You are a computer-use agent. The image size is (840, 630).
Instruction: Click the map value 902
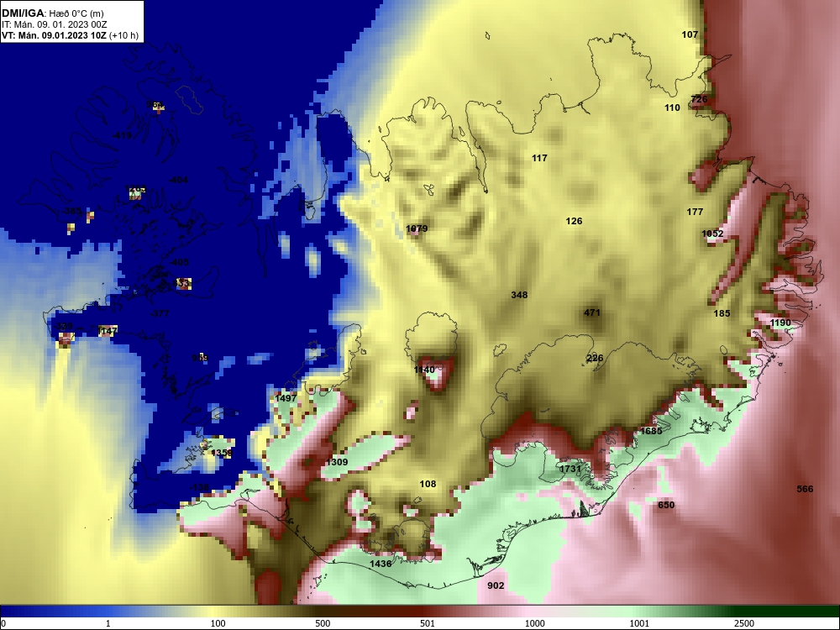pos(496,585)
